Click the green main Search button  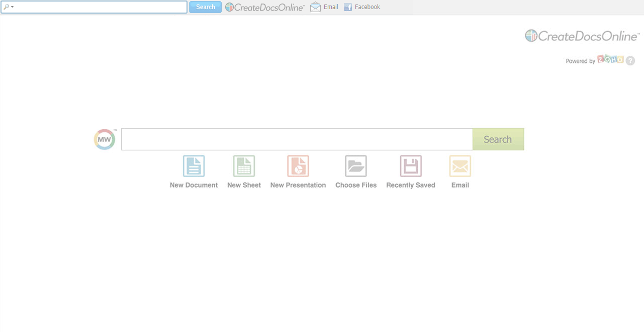tap(498, 139)
